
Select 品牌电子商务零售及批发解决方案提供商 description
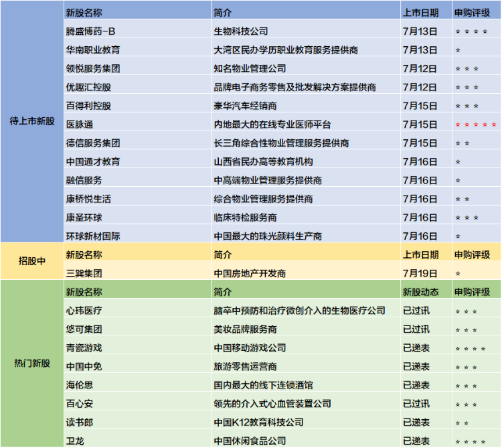point(295,87)
